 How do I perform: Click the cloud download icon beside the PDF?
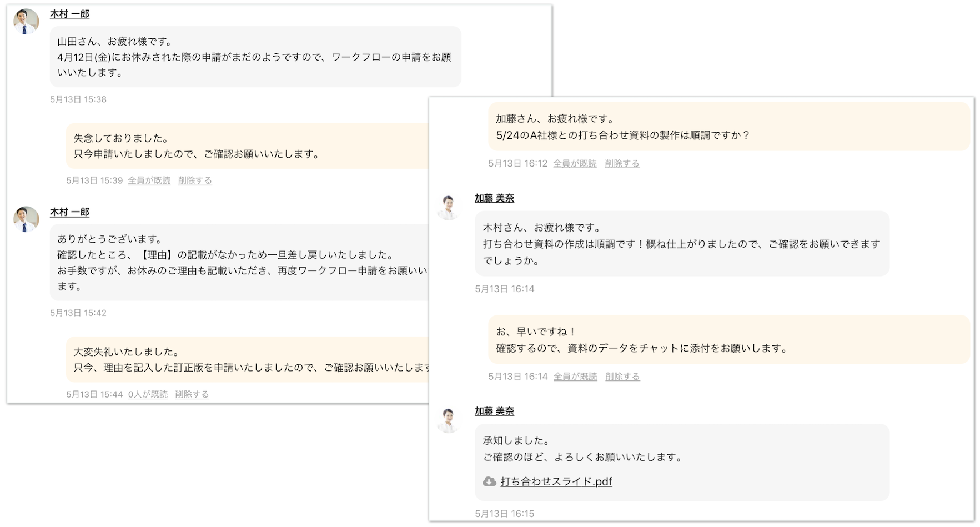489,481
